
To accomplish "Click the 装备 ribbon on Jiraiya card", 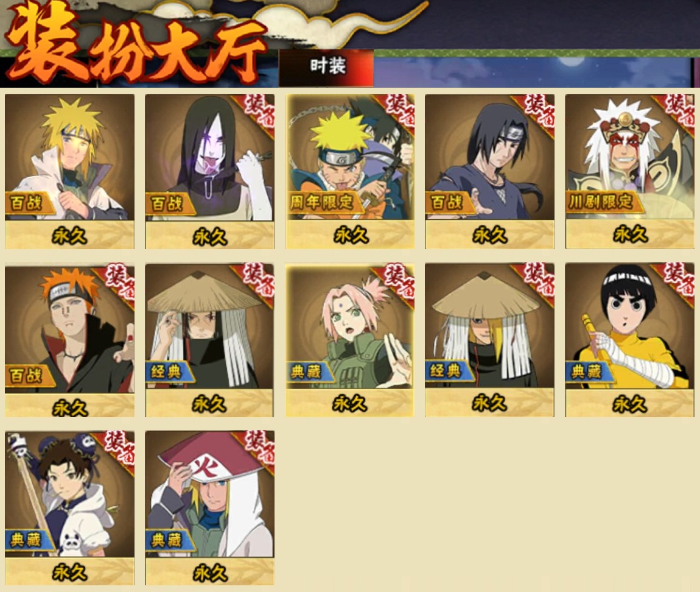I will pos(679,111).
